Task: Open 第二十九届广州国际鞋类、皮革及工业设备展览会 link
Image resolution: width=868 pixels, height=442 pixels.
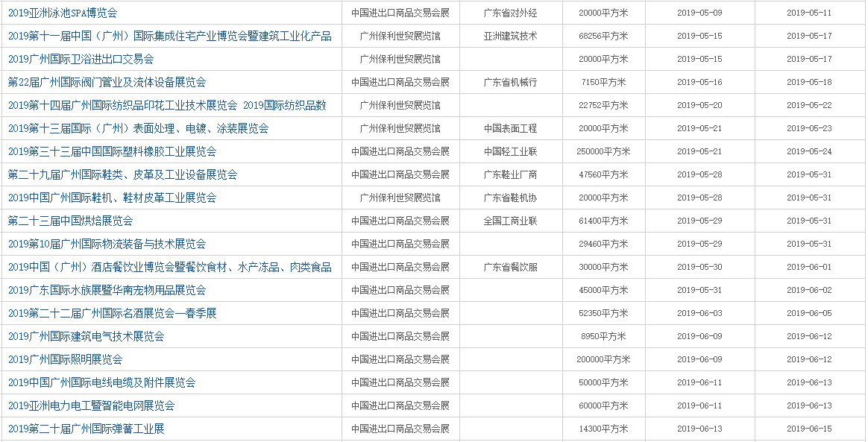Action: click(x=122, y=175)
